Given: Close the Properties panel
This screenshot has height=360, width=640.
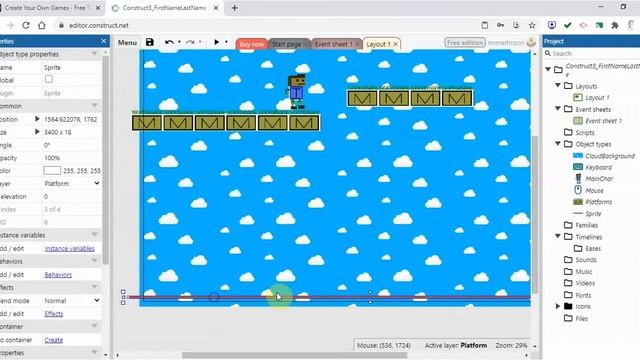Looking at the screenshot, I should (x=104, y=41).
